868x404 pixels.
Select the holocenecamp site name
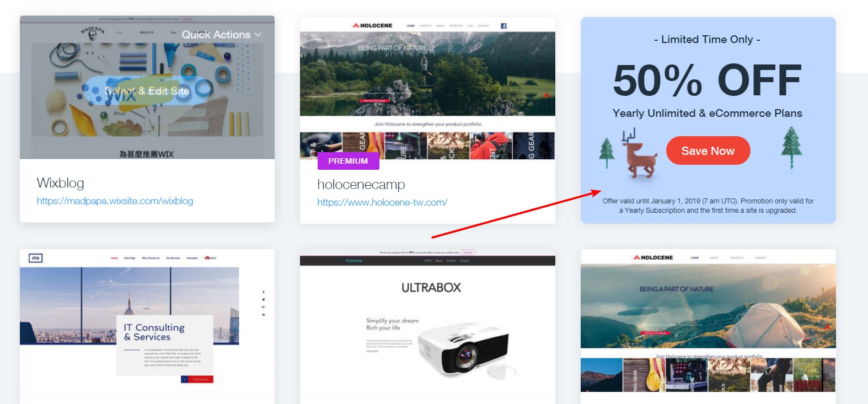click(361, 185)
